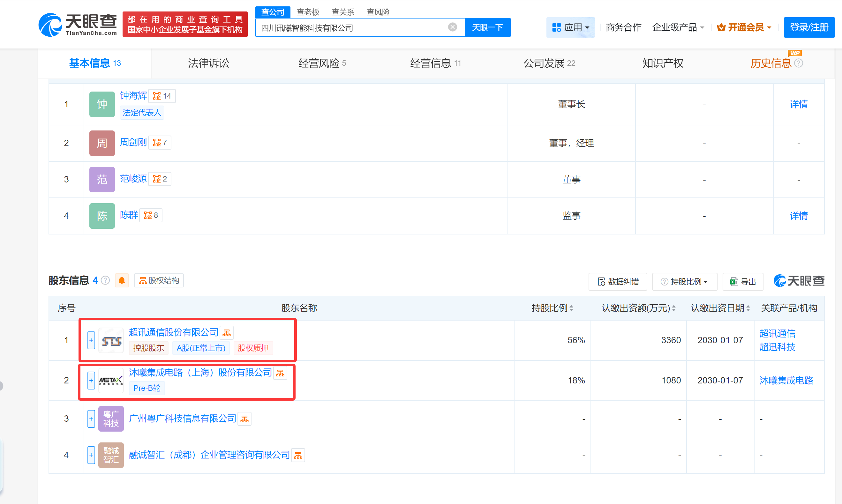Click the STS company logo
Screen dimensions: 842x504
[x=111, y=341]
